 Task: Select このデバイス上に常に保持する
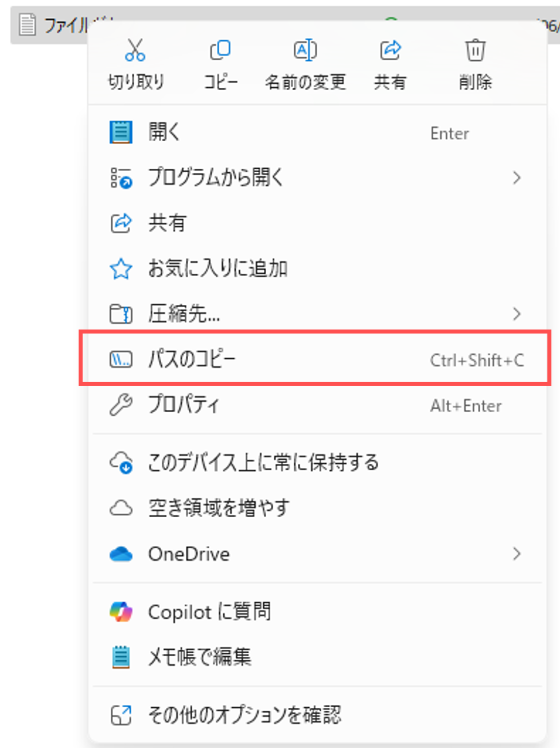[x=317, y=462]
